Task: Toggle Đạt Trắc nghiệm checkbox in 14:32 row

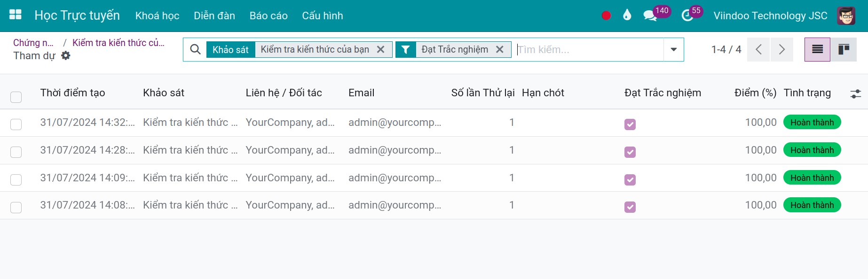Action: pyautogui.click(x=630, y=124)
